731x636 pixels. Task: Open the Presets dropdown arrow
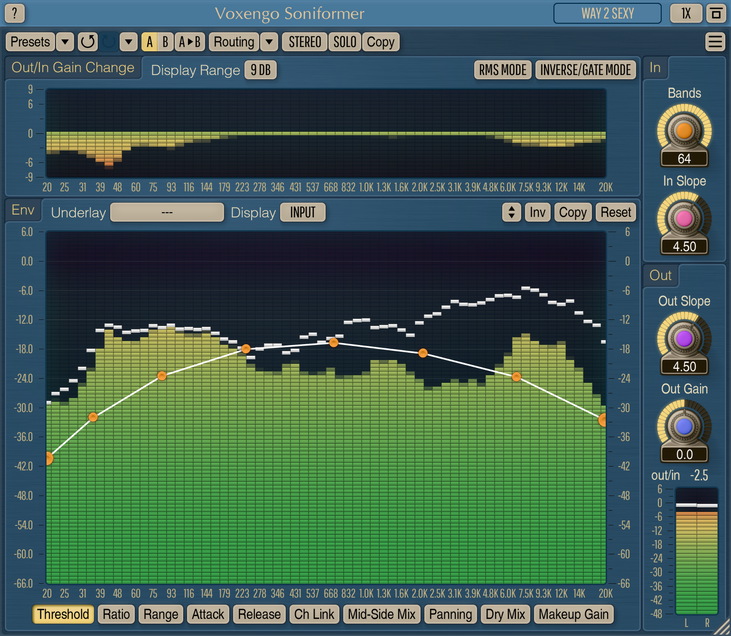[65, 42]
